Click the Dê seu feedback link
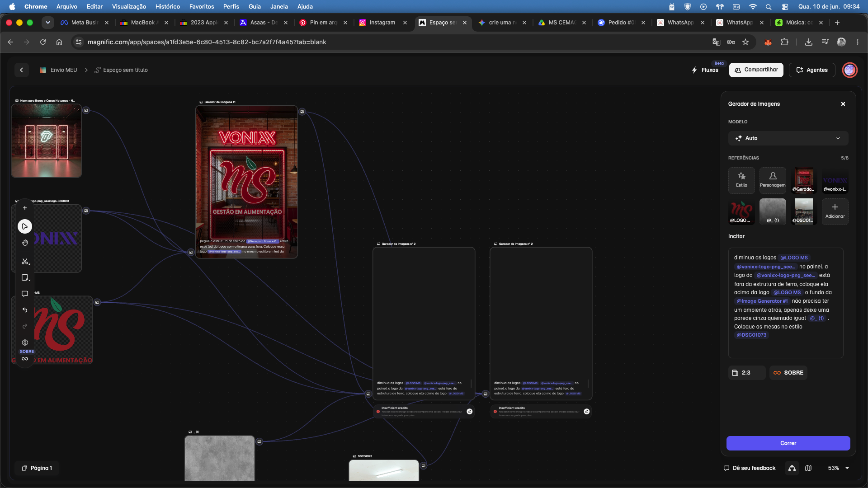The height and width of the screenshot is (488, 868). pyautogui.click(x=750, y=468)
